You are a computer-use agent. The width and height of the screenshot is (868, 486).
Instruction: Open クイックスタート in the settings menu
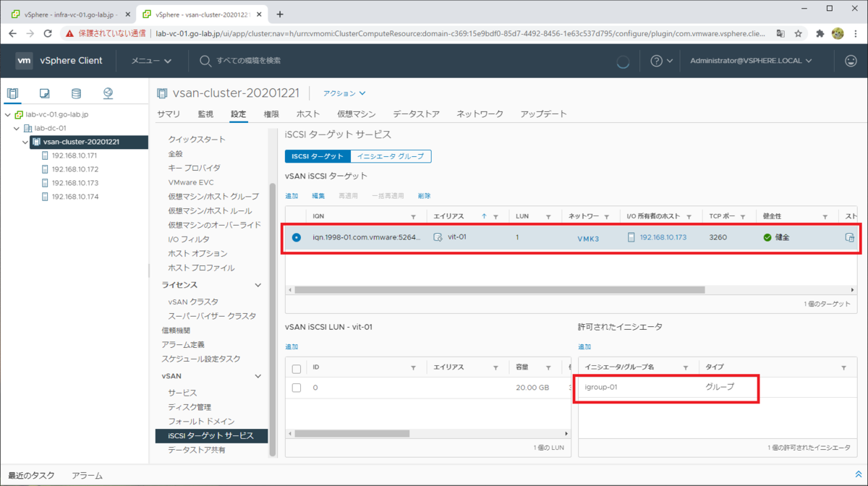click(197, 140)
